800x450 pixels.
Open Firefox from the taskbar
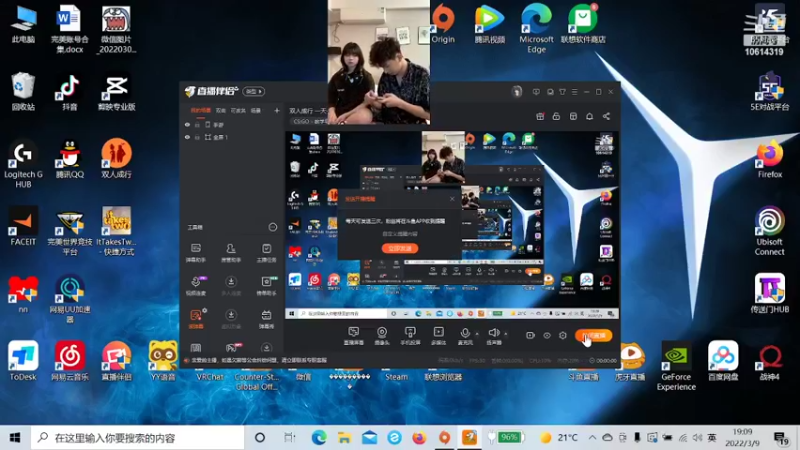419,438
